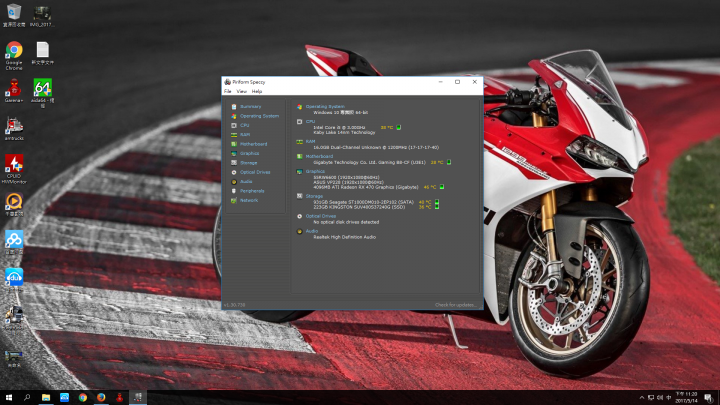Click the Operating System heading in summary

(325, 107)
